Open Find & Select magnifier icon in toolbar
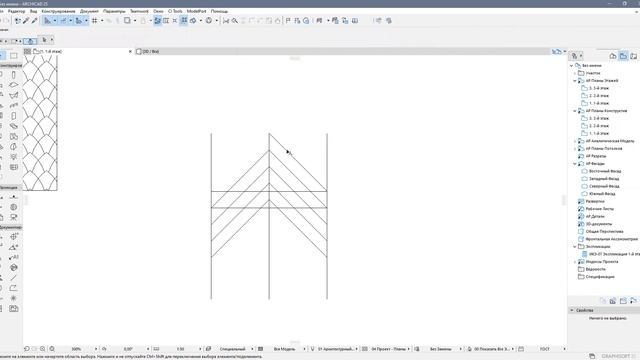Image resolution: width=640 pixels, height=360 pixels. [235, 20]
